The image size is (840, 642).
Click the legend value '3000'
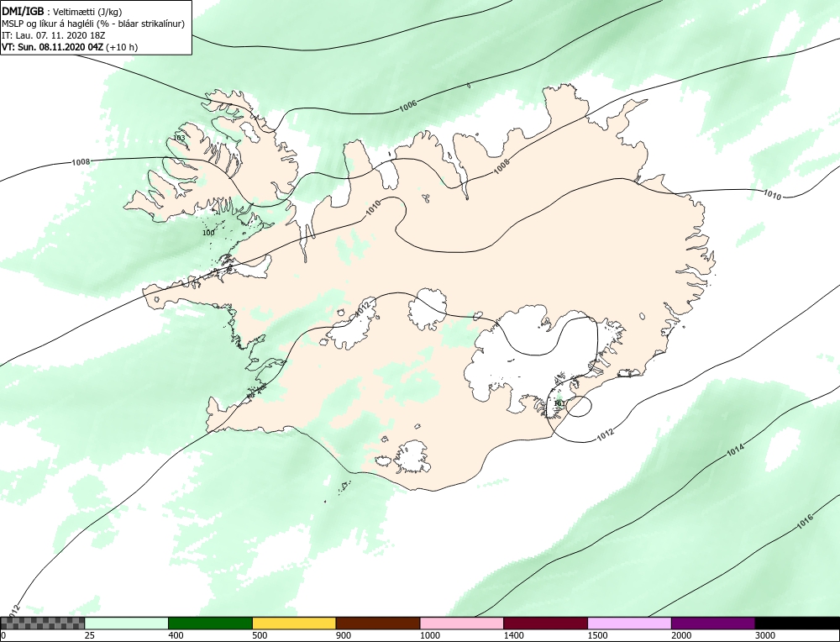(x=764, y=635)
